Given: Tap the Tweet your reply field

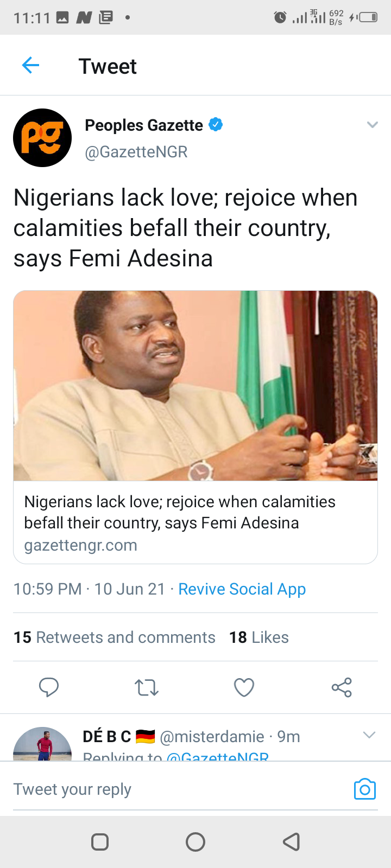Looking at the screenshot, I should tap(179, 789).
